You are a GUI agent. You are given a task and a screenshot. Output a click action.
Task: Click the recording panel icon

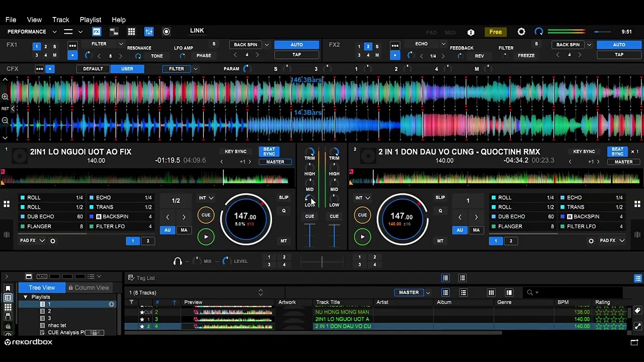[x=167, y=32]
